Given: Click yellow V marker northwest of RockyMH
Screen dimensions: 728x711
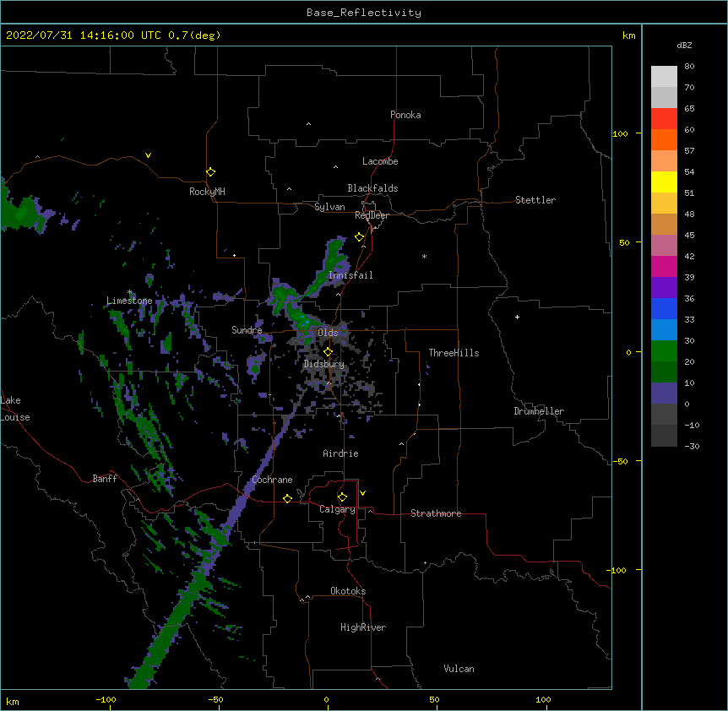Looking at the screenshot, I should (x=148, y=155).
